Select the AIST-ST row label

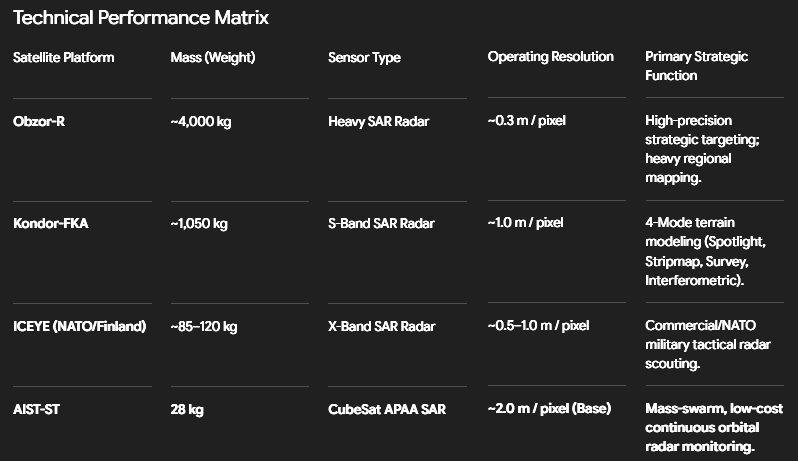(36, 409)
